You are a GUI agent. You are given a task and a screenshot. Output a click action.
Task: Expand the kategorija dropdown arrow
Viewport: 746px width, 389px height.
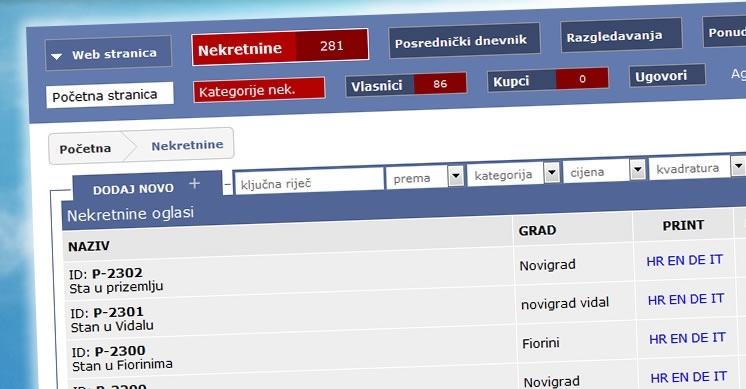point(551,173)
